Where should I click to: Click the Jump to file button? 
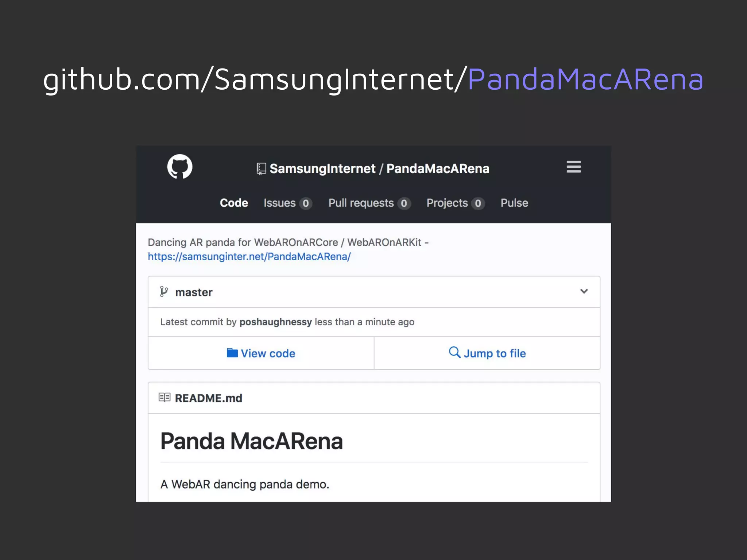pos(487,353)
